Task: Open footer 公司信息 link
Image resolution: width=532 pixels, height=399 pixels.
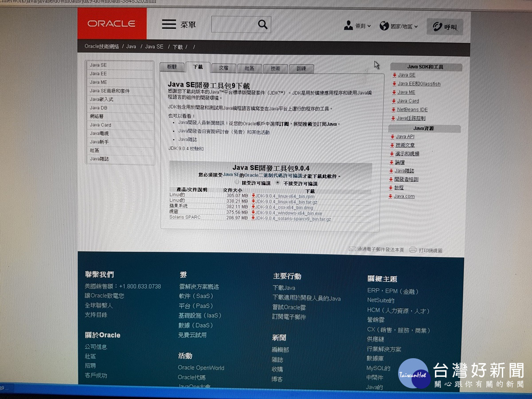Action: tap(96, 347)
